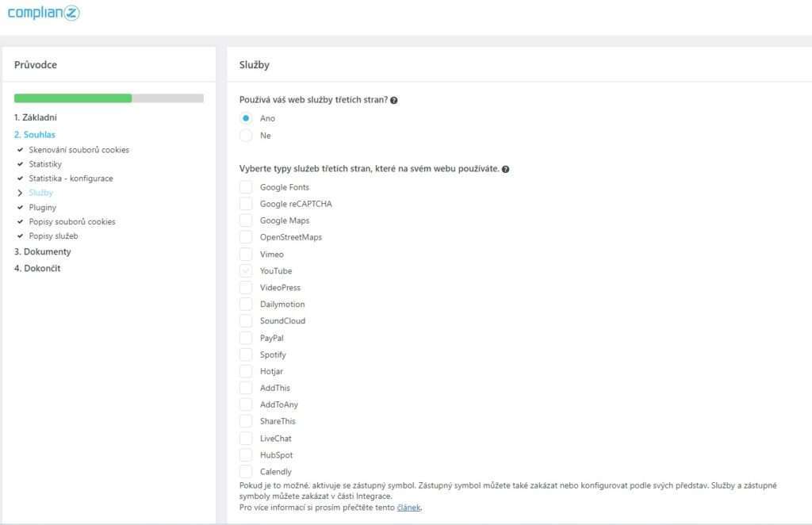Click checkmark icon beside Statistiky

[20, 164]
